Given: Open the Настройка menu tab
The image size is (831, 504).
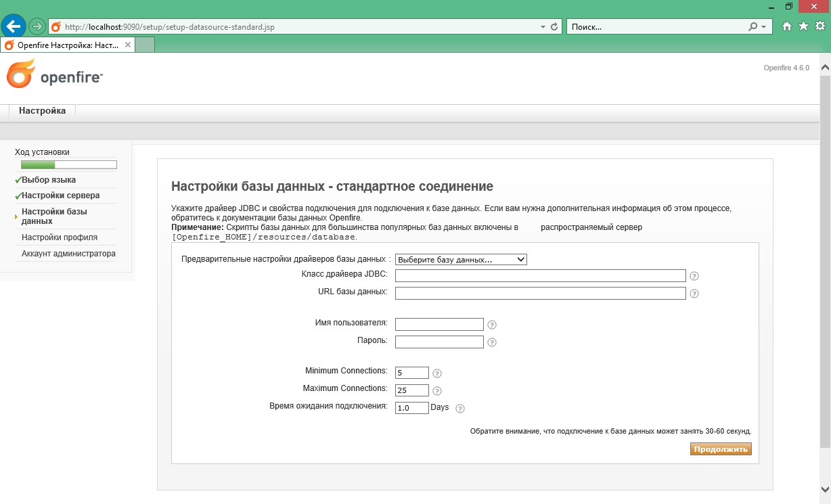Looking at the screenshot, I should [43, 111].
